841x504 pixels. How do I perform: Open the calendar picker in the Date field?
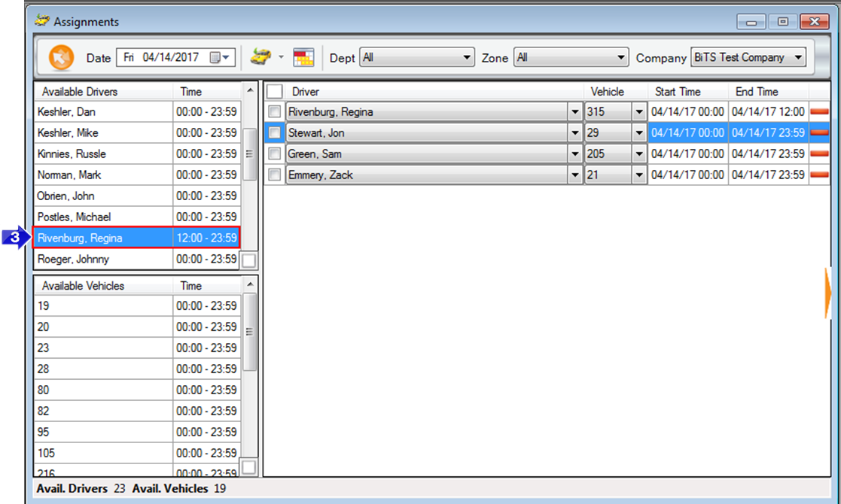(x=219, y=57)
